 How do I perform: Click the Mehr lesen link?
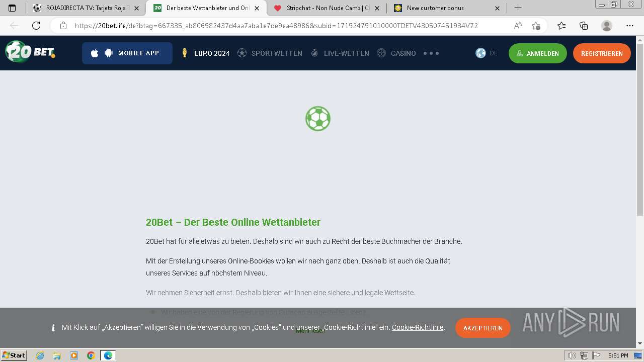point(310,331)
